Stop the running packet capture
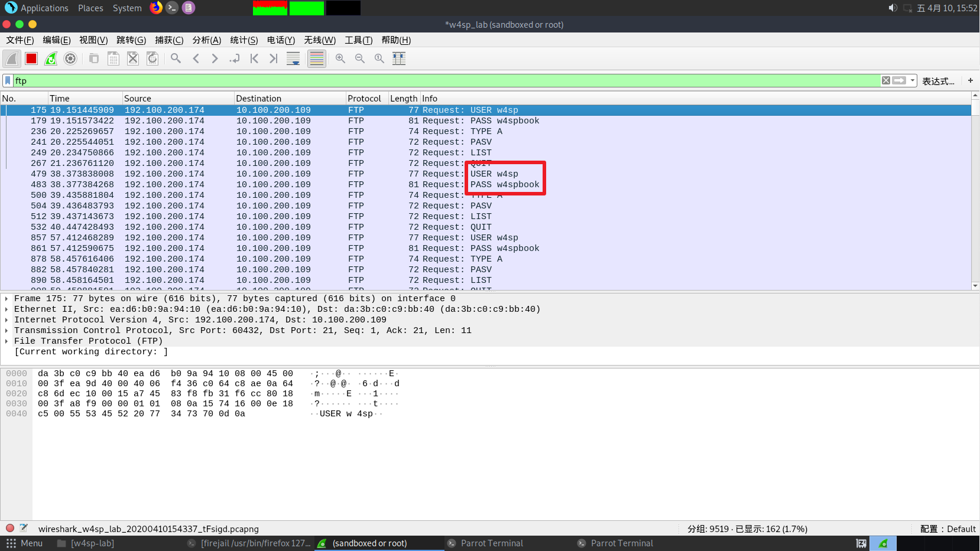The image size is (980, 551). pyautogui.click(x=31, y=58)
